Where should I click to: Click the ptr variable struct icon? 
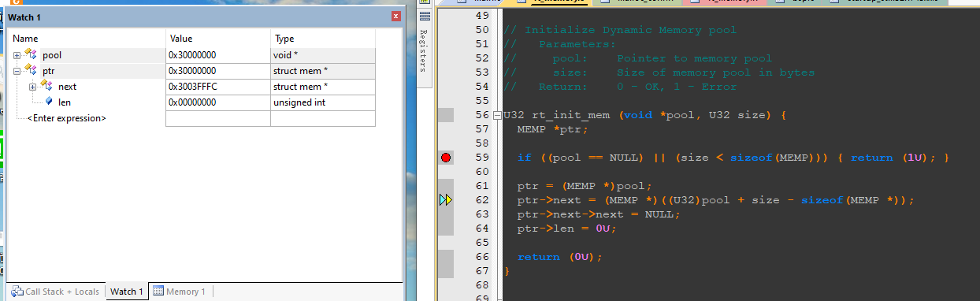[31, 70]
